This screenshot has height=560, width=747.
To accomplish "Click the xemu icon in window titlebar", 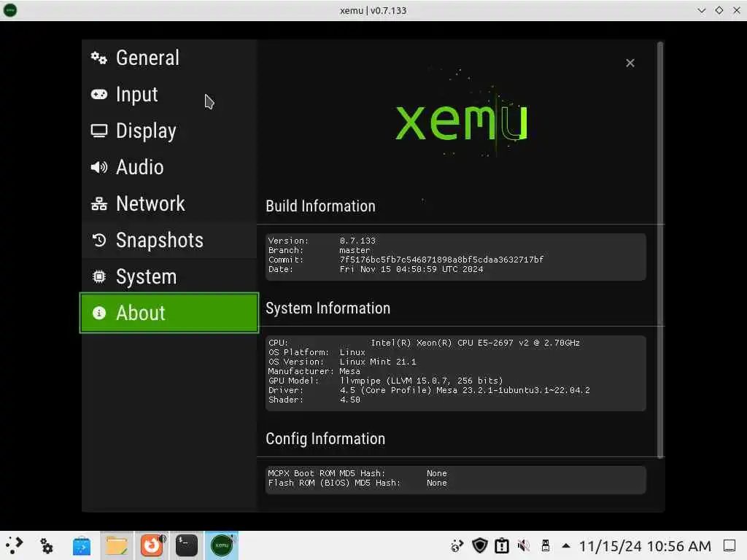I will coord(10,10).
